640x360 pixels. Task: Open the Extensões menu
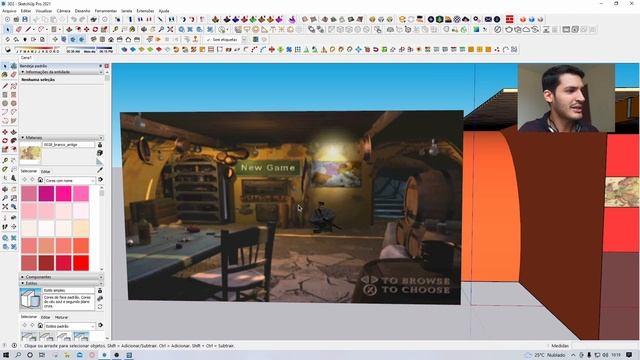145,11
